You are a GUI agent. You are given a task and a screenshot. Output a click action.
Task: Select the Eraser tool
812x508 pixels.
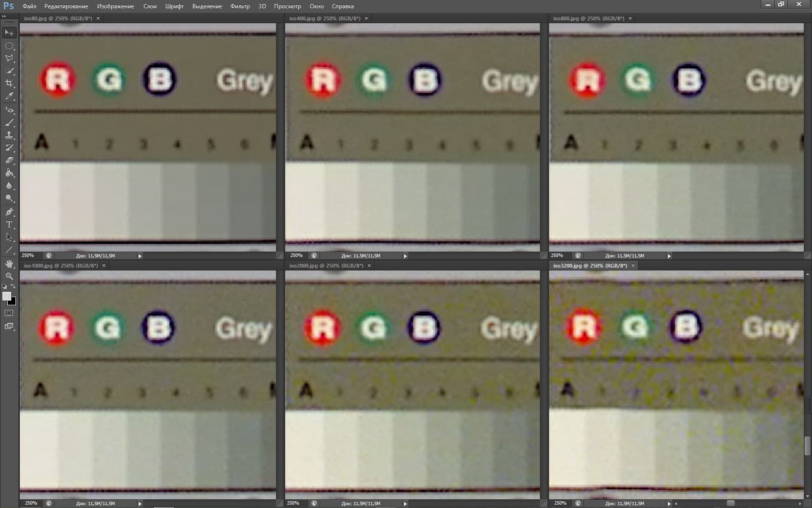[9, 160]
